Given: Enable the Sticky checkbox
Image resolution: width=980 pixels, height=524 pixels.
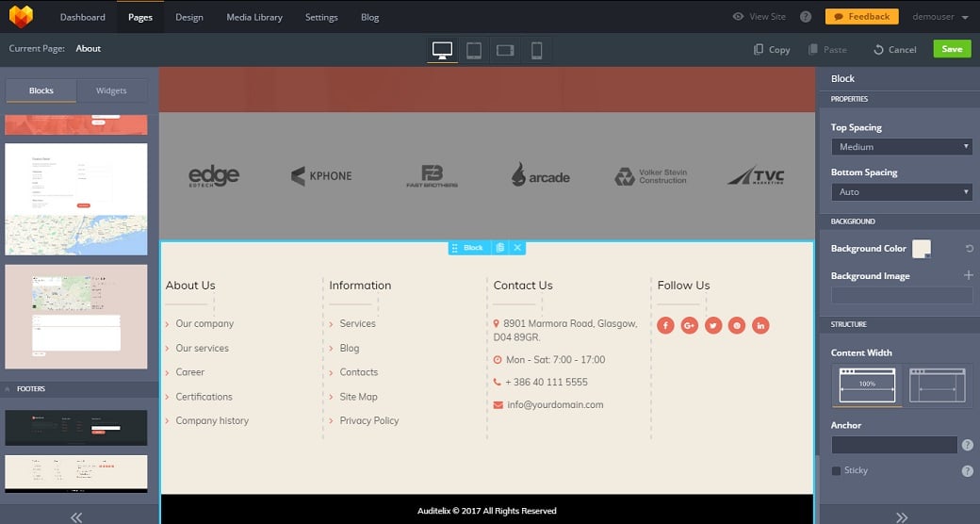Looking at the screenshot, I should [836, 470].
